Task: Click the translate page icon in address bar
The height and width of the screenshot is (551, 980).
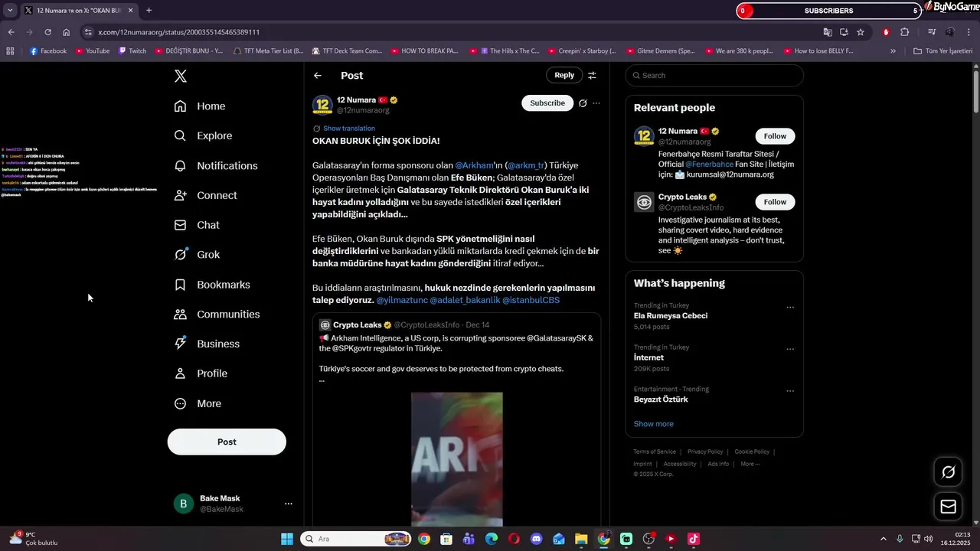Action: (x=828, y=32)
